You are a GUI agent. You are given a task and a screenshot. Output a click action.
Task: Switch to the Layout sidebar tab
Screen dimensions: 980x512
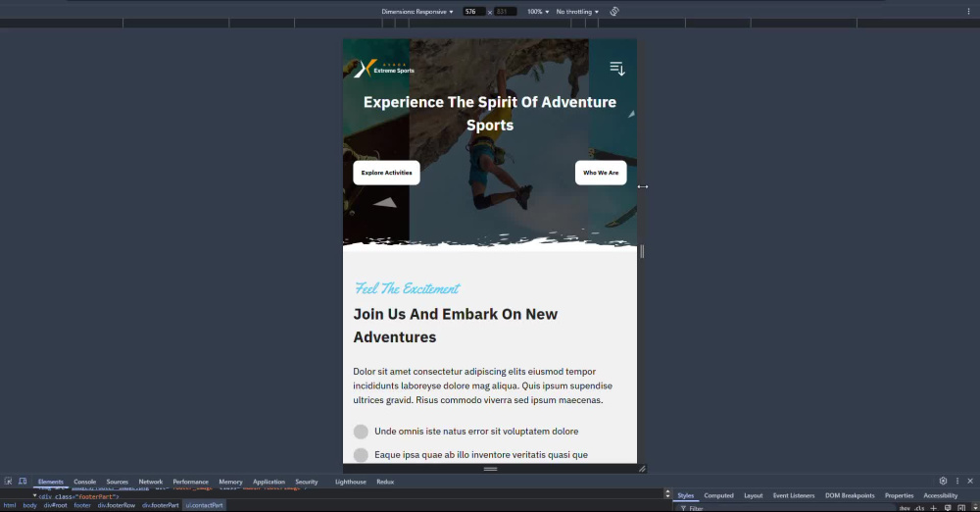(x=753, y=495)
